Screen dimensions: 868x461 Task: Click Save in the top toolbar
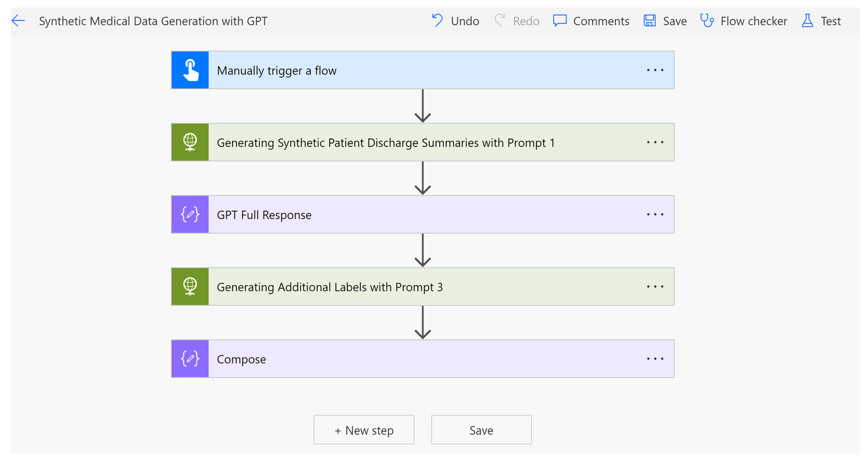665,21
